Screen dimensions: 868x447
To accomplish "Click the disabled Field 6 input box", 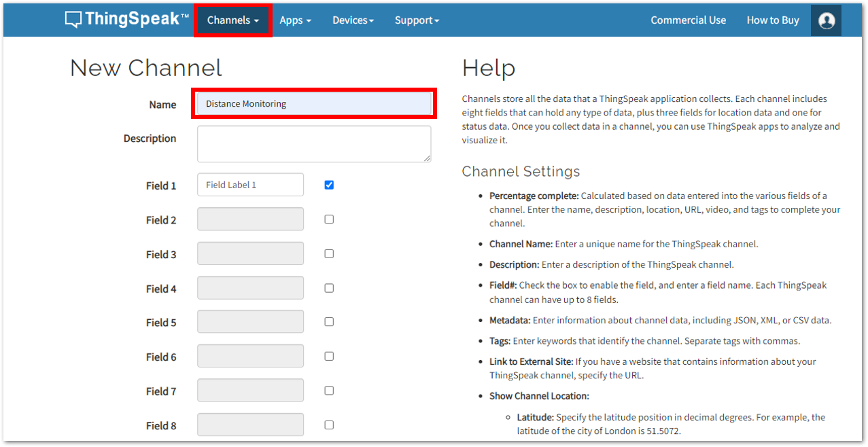I will coord(251,356).
